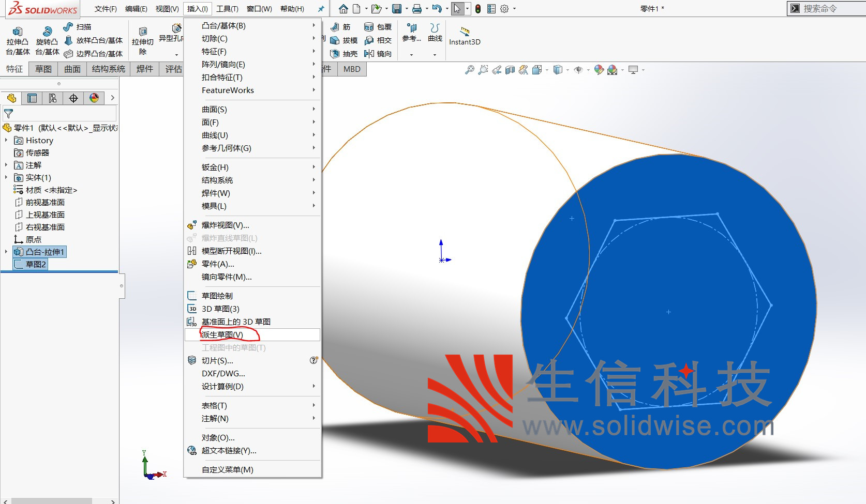Click DXF/DWG... in the menu
This screenshot has height=504, width=866.
click(223, 374)
